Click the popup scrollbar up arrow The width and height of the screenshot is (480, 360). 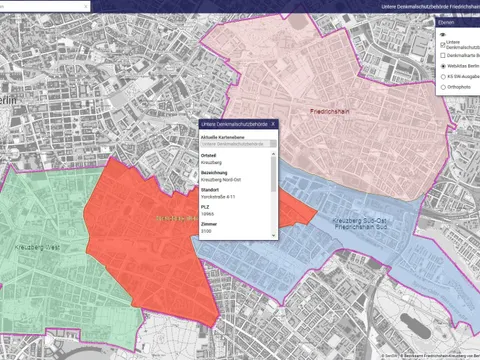(274, 154)
